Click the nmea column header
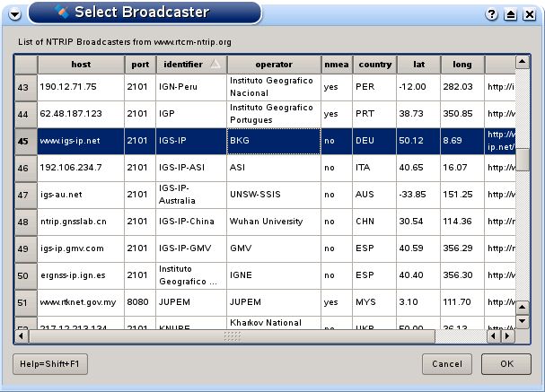 click(337, 65)
